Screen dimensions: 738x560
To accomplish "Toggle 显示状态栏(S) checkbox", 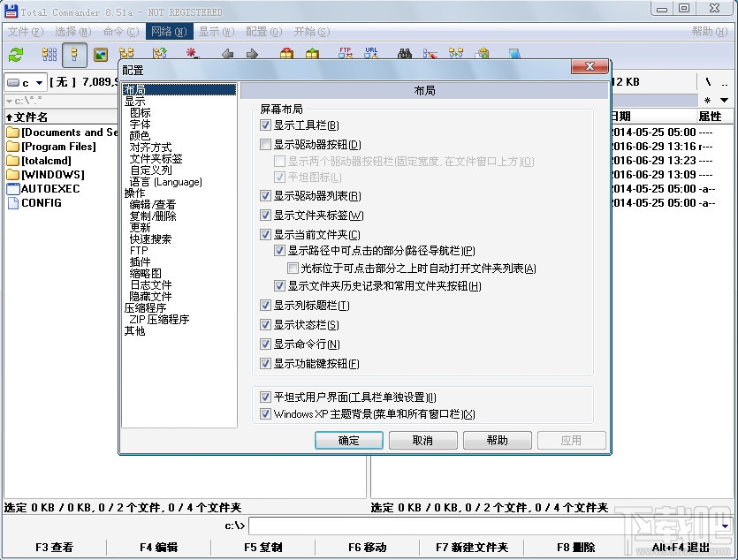I will [x=265, y=324].
